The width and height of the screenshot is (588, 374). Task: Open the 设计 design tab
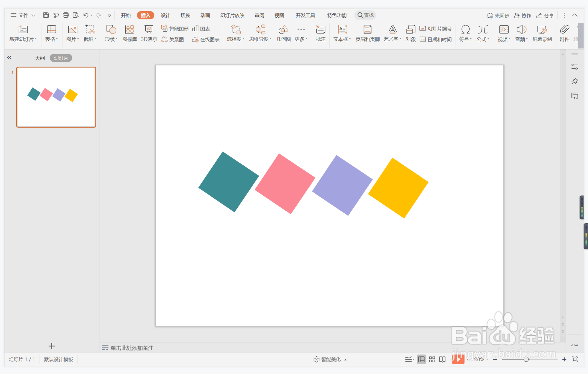point(165,15)
